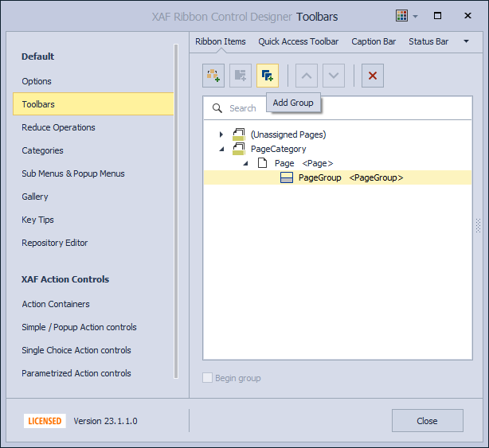The image size is (489, 448).
Task: Open Action Containers section
Action: point(56,304)
